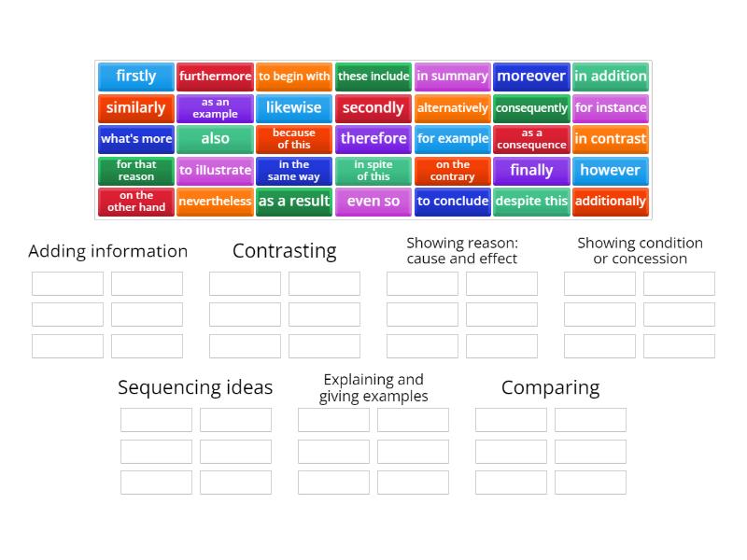Viewport: 747px width, 560px height.
Task: Pick the 'what's more' tile
Action: tap(135, 139)
